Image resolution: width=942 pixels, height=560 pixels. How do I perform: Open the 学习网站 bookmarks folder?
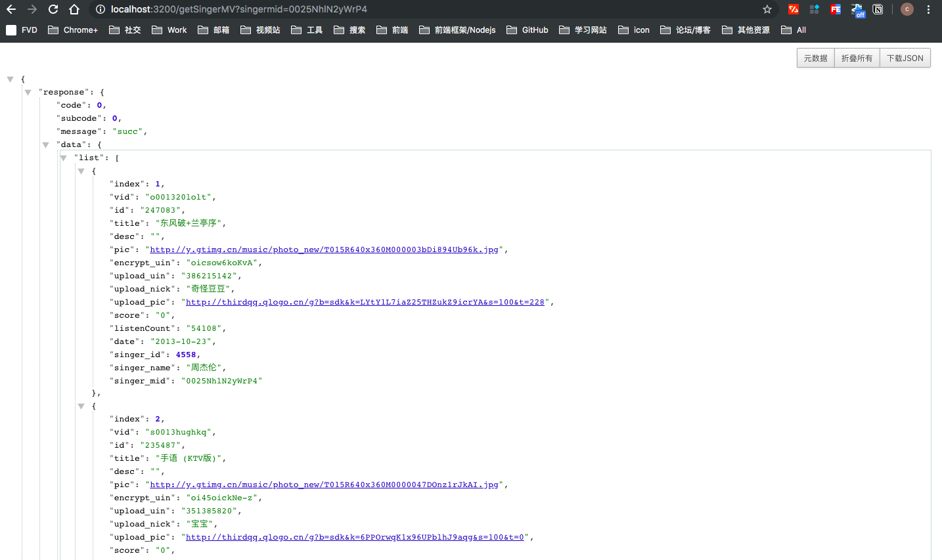[583, 30]
